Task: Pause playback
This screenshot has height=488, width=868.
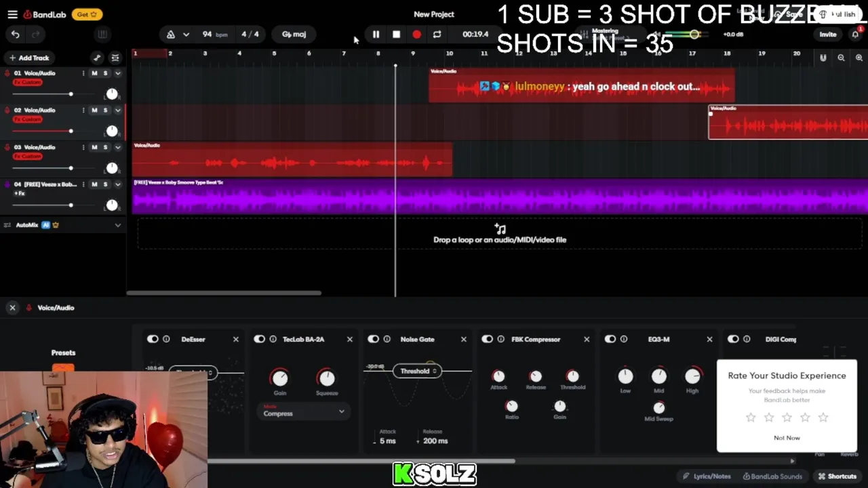Action: point(376,34)
